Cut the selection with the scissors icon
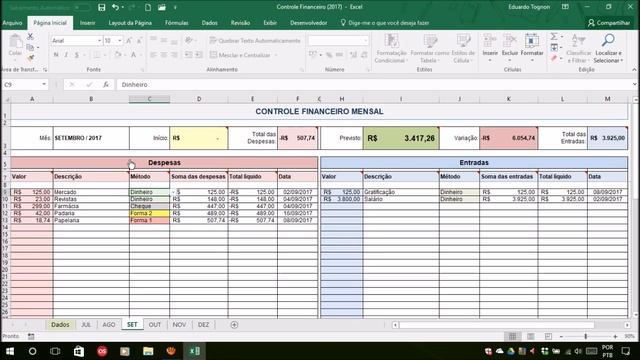The width and height of the screenshot is (640, 360). click(30, 36)
